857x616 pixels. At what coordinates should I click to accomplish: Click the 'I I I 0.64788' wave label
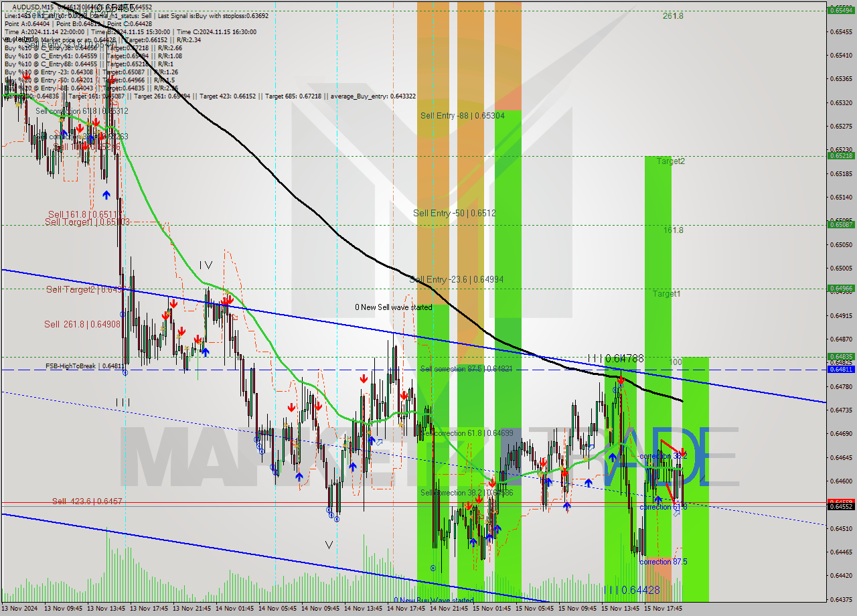pos(615,358)
